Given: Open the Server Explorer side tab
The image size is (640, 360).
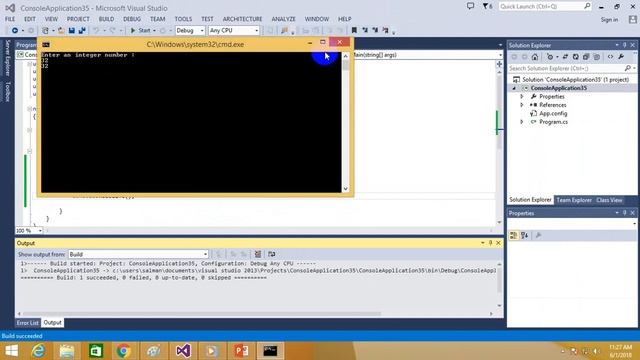Looking at the screenshot, I should point(7,58).
